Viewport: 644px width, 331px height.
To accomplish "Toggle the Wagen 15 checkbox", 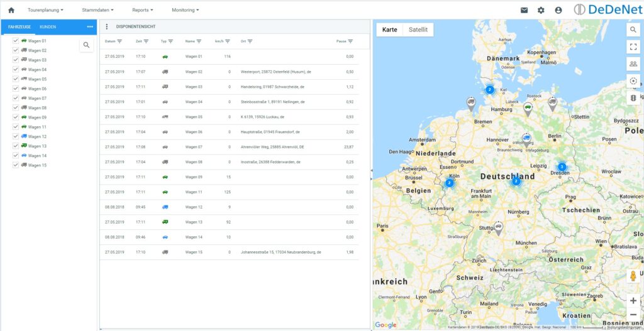I will pos(16,165).
